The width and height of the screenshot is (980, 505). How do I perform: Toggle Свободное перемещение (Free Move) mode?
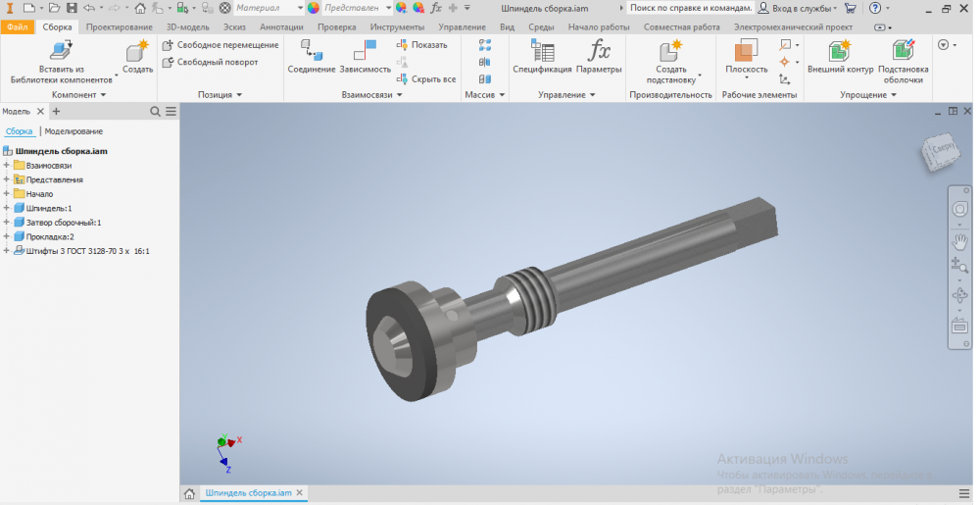(220, 45)
